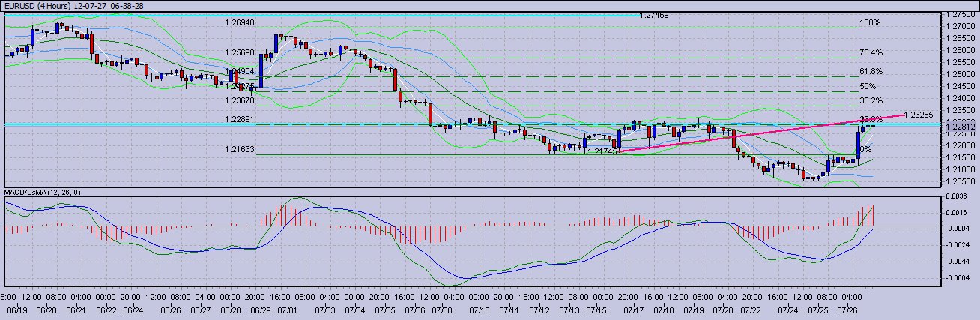The image size is (980, 320).
Task: Select the 1.22891 price level label
Action: point(240,120)
